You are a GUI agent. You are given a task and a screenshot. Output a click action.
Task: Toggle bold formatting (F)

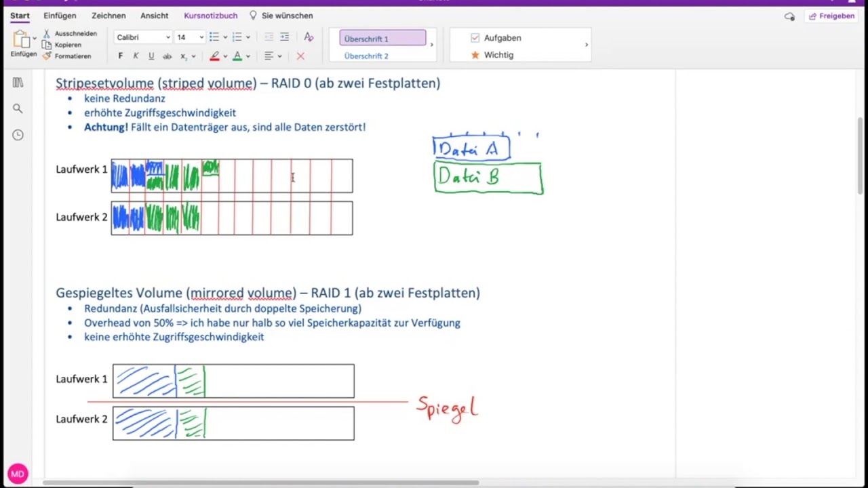tap(121, 56)
